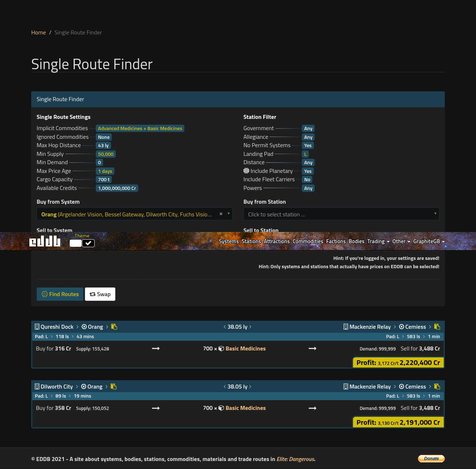Click the Find Routes button
476x469 pixels.
[x=60, y=294]
